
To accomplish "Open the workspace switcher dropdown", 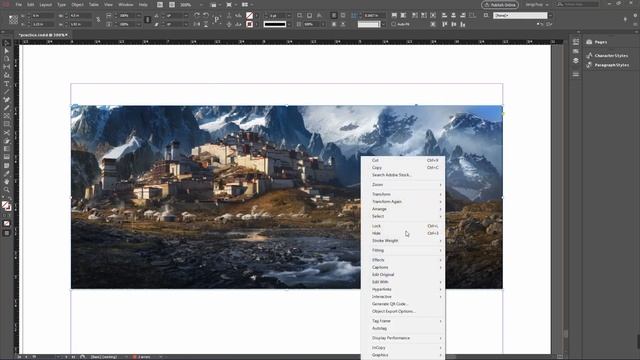I will [537, 5].
